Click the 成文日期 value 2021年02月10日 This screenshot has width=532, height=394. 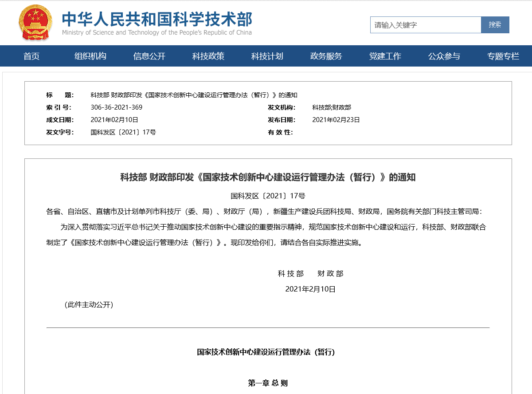pyautogui.click(x=114, y=120)
